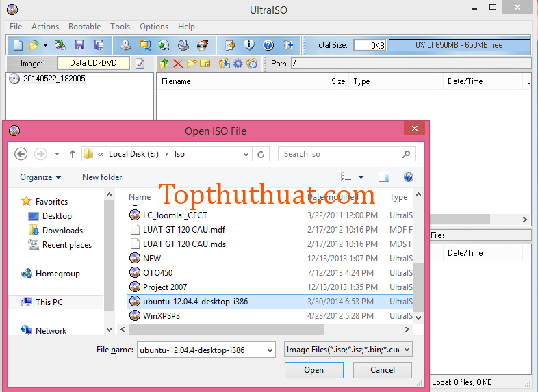
Task: Click the Help question mark toolbar icon
Action: 268,45
